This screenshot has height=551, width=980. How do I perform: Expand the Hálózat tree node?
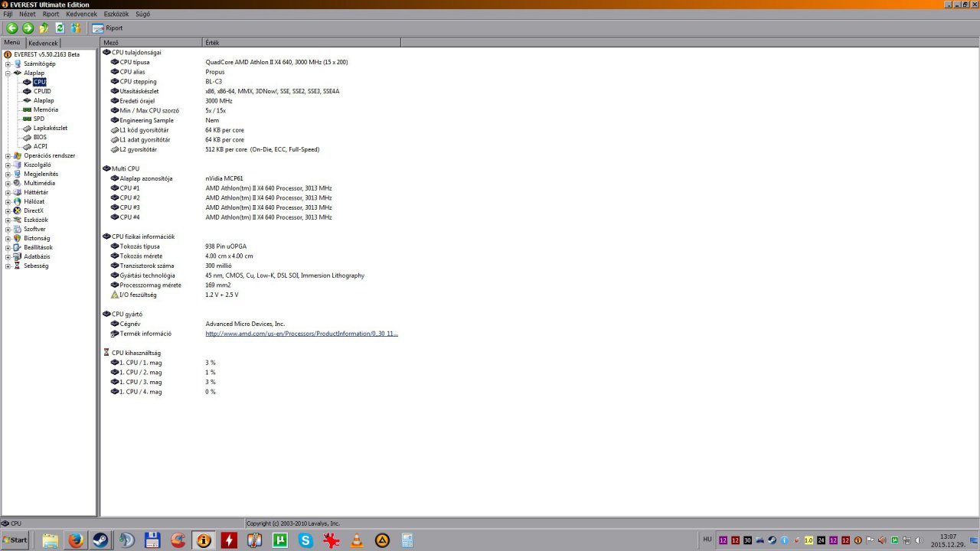[x=8, y=201]
